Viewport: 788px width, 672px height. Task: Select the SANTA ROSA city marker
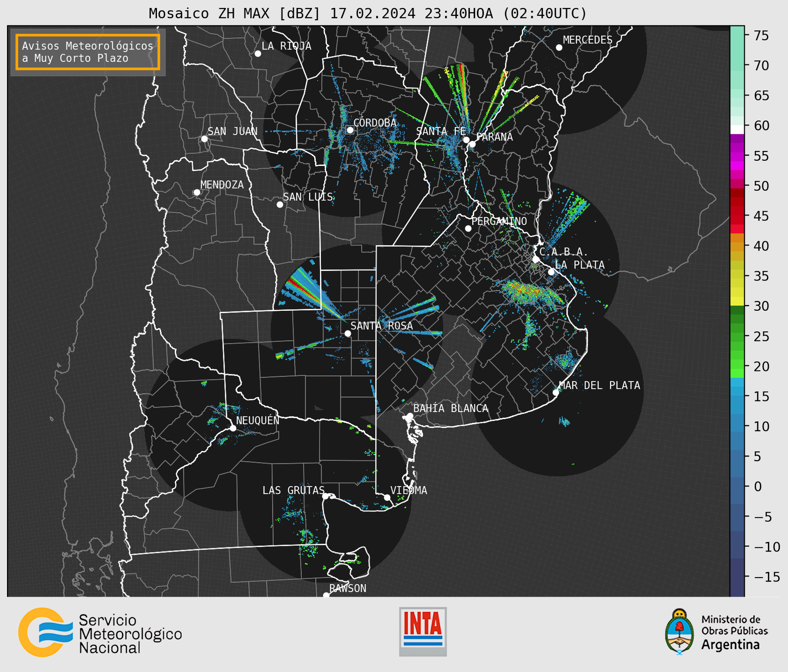[x=348, y=333]
